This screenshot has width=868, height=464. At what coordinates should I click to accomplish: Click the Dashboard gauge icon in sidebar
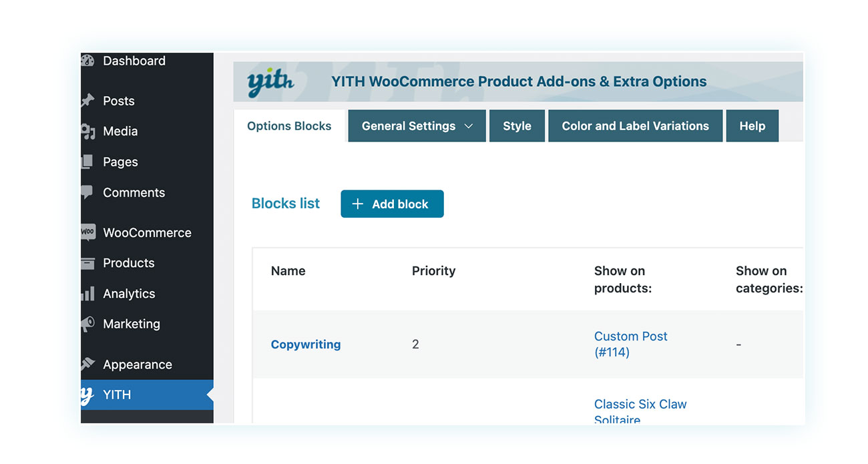pos(87,61)
